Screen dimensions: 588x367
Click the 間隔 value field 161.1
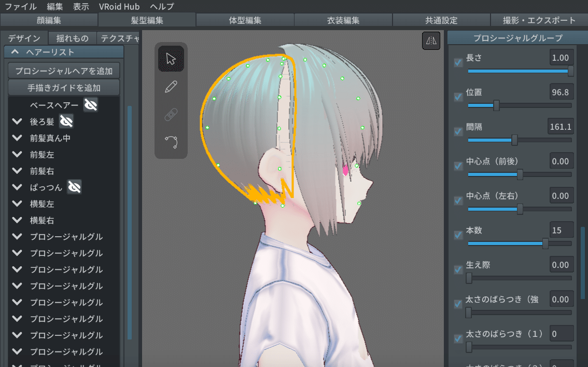tap(560, 127)
